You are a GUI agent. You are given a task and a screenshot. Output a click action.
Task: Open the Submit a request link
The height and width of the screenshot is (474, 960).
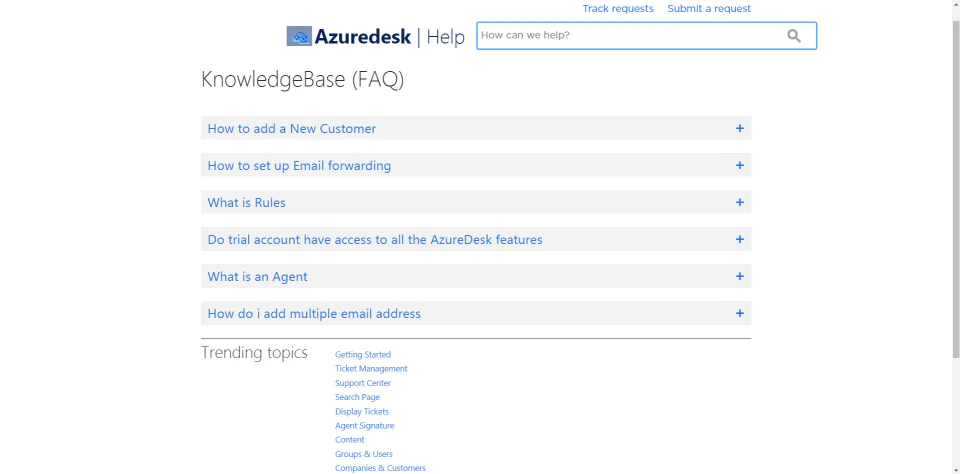point(709,9)
